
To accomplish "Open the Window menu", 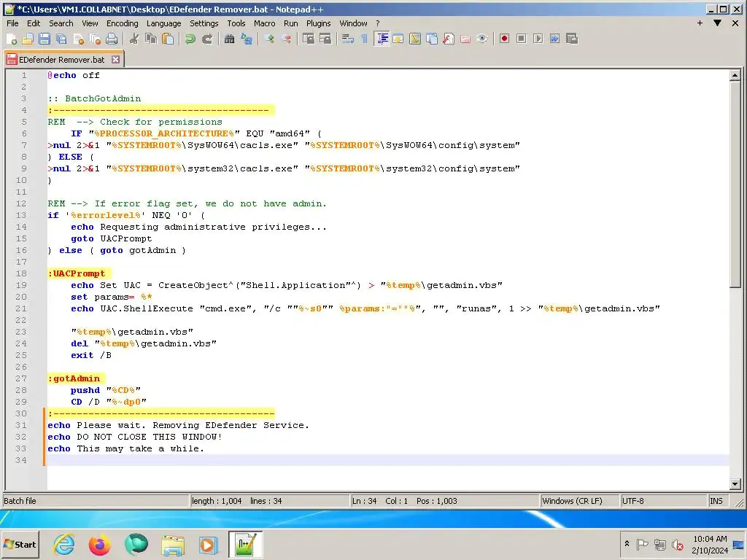I will point(353,23).
